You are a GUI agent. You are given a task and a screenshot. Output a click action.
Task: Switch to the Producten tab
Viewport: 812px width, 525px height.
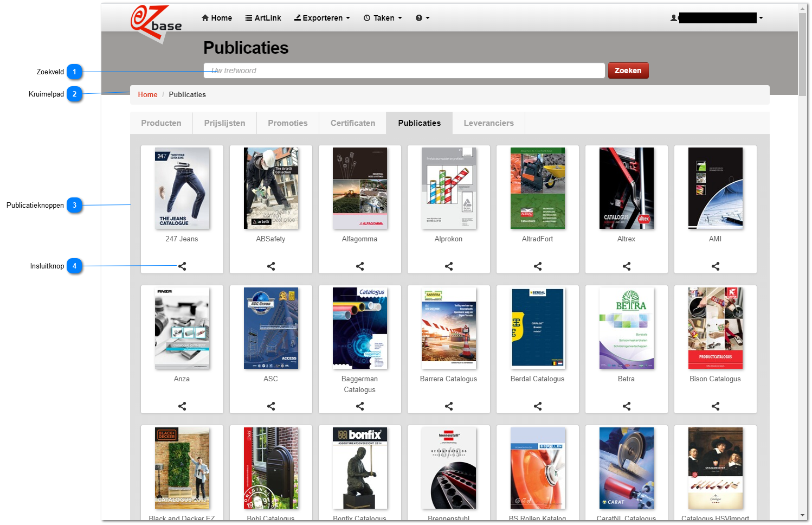(162, 123)
